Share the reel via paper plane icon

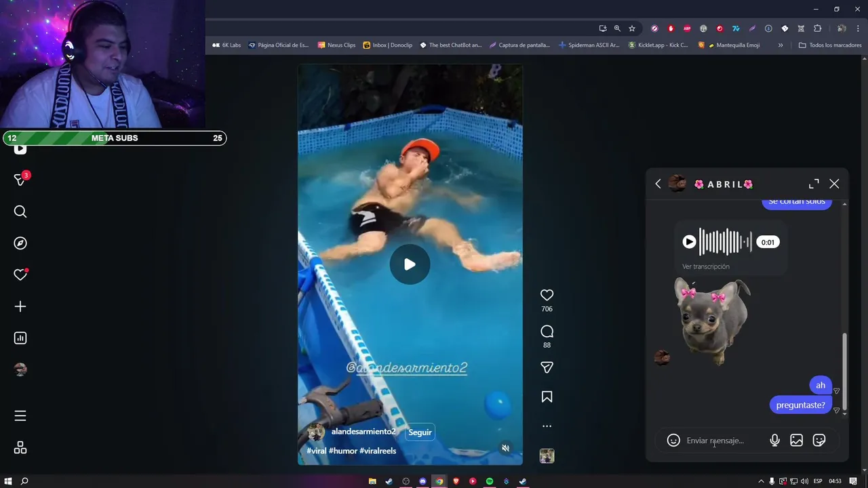coord(547,367)
